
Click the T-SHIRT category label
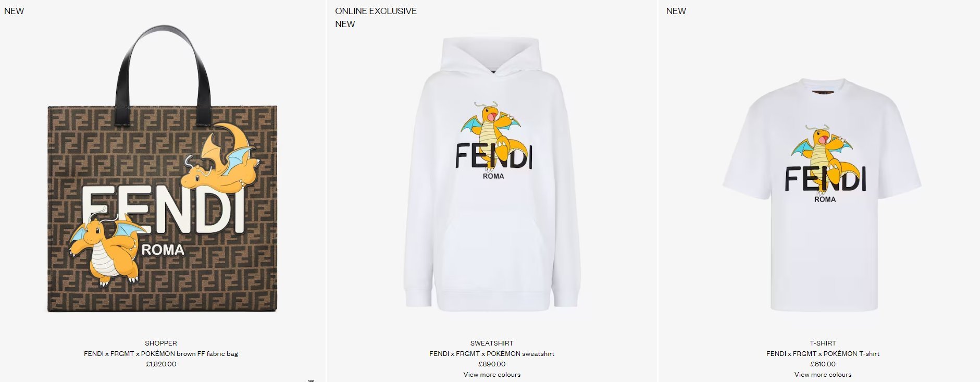823,343
